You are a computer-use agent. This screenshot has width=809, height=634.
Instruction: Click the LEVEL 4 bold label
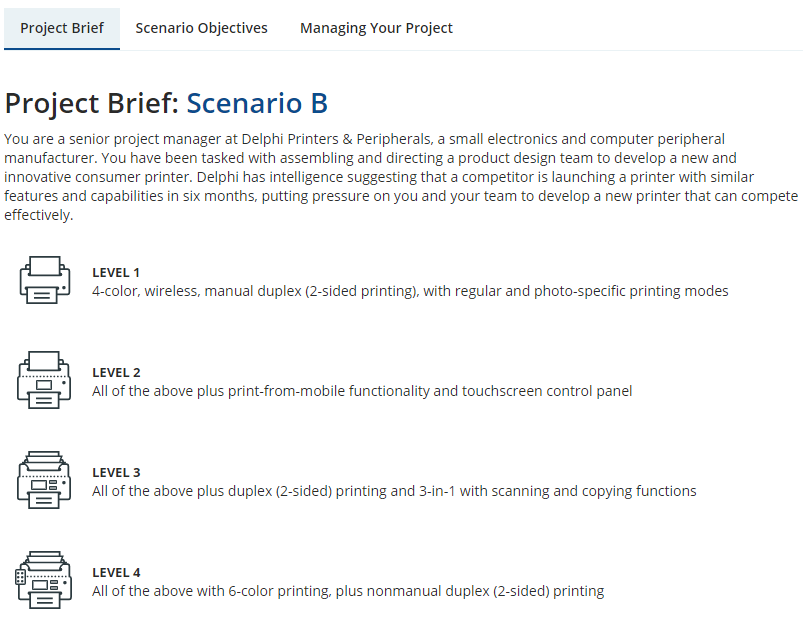115,572
